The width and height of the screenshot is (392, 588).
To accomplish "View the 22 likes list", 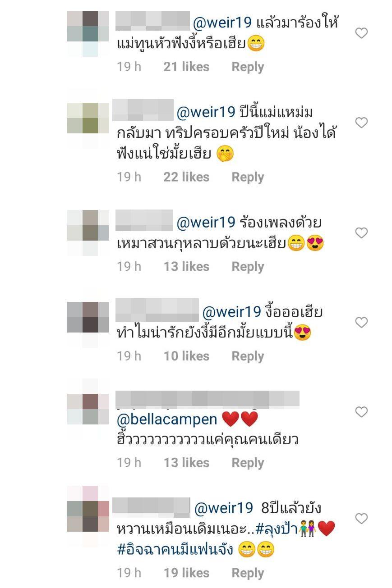I will pyautogui.click(x=186, y=177).
